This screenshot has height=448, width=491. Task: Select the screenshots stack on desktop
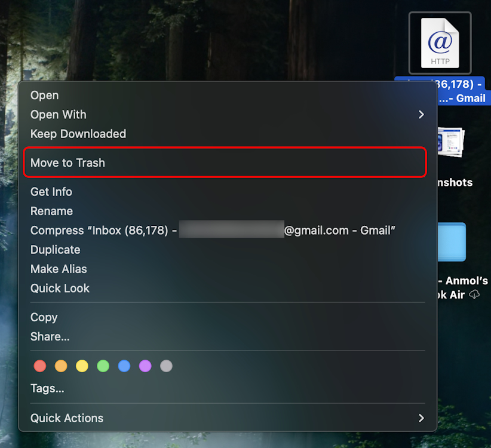click(450, 142)
